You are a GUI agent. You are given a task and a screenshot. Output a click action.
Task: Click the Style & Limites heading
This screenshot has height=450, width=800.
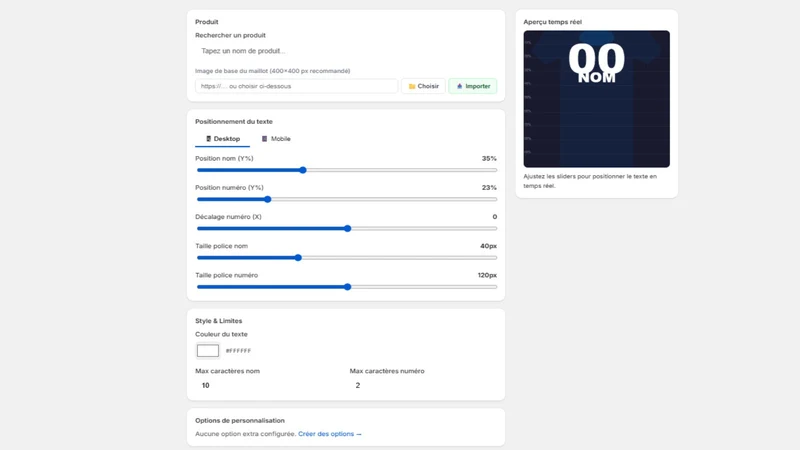[218, 321]
